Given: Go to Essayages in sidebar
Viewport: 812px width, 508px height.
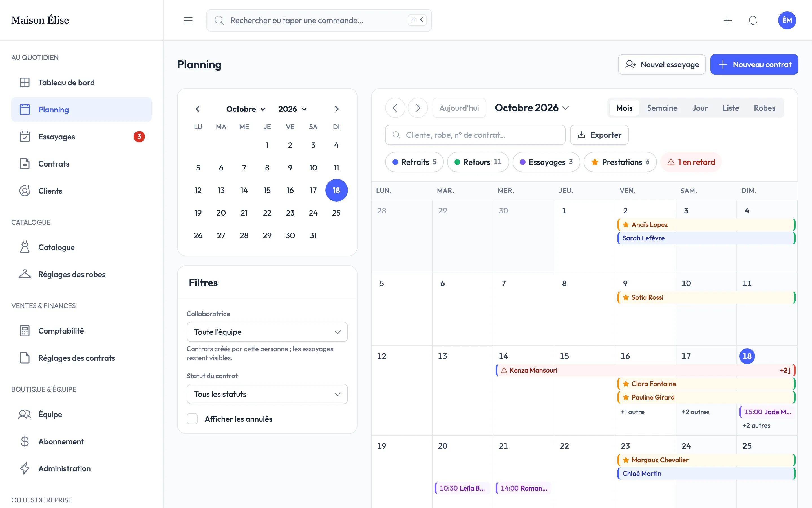Looking at the screenshot, I should (81, 137).
